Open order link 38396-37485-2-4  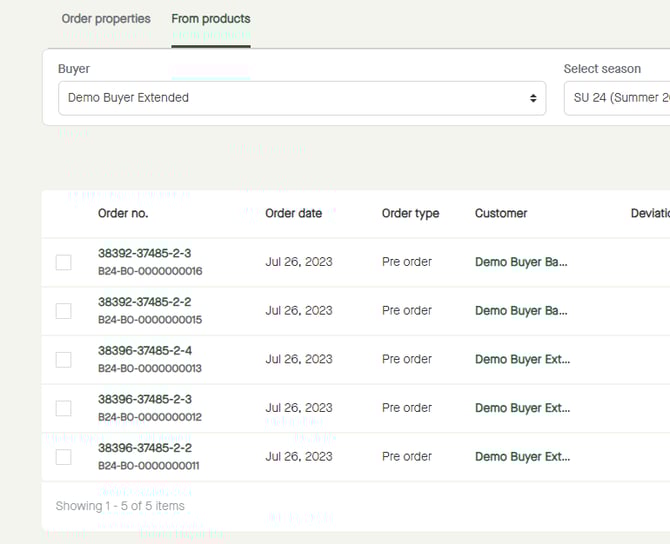click(x=144, y=351)
